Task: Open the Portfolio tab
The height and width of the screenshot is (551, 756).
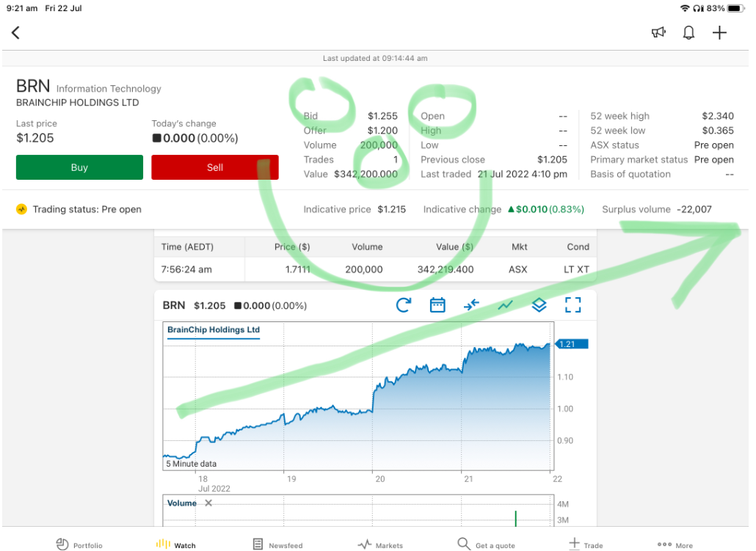Action: coord(79,544)
